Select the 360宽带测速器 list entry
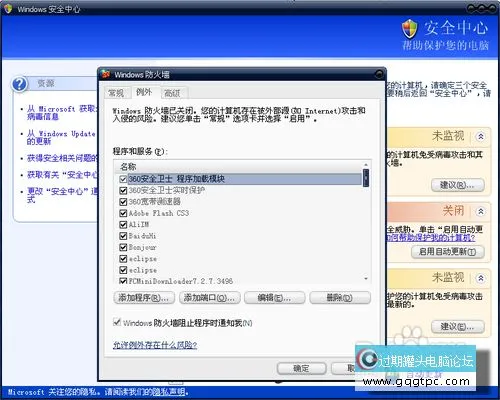The height and width of the screenshot is (400, 500). point(154,202)
